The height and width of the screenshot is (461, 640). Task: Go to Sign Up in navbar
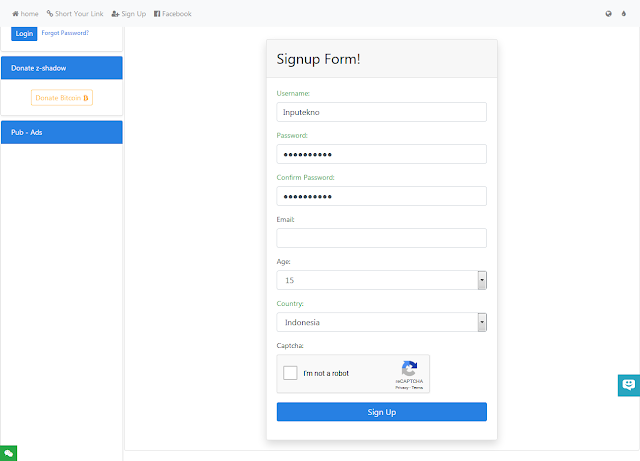click(129, 14)
